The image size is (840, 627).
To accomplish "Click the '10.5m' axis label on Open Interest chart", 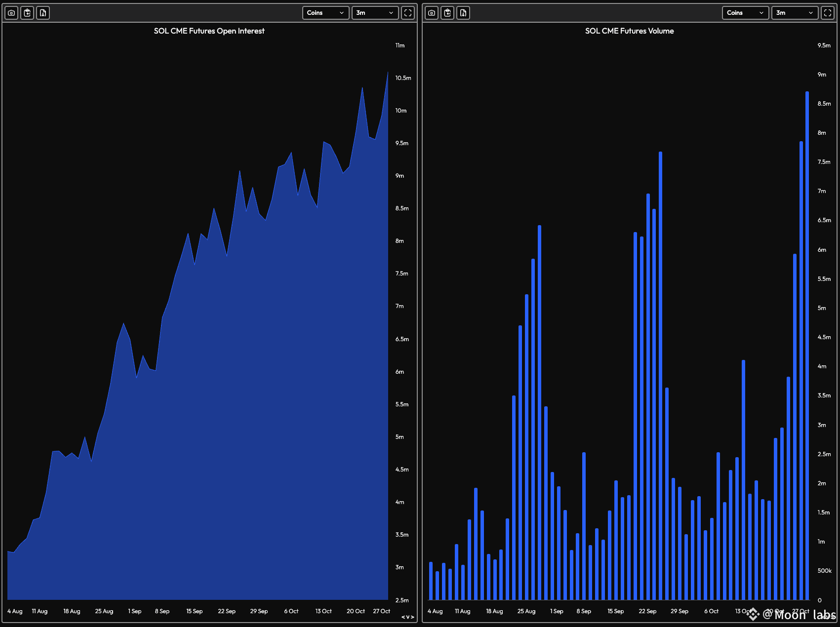I will (x=403, y=78).
